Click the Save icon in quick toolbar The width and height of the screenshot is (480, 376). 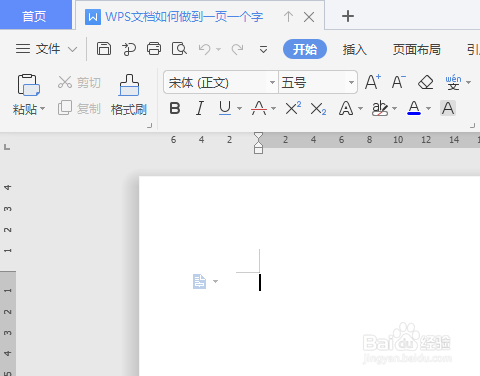pyautogui.click(x=104, y=49)
